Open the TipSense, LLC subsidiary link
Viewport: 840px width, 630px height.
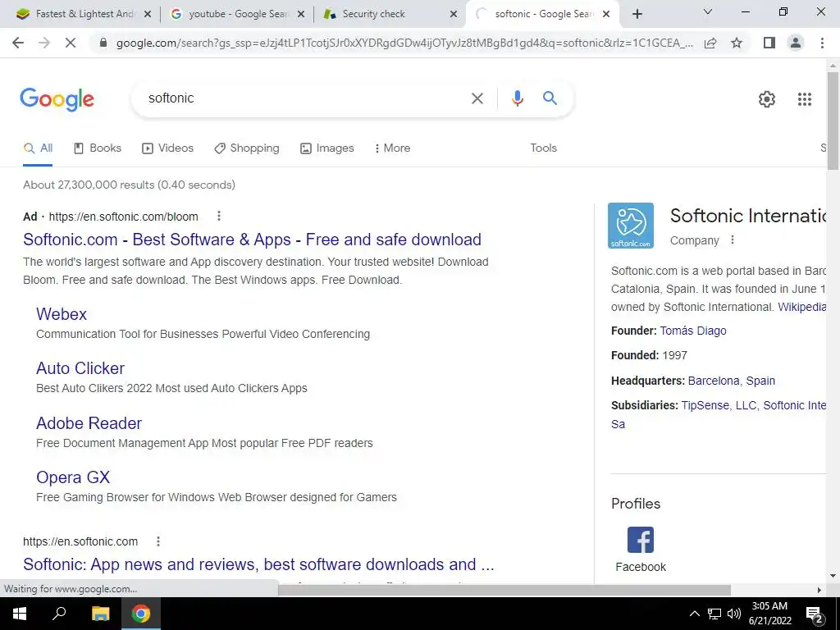click(718, 405)
